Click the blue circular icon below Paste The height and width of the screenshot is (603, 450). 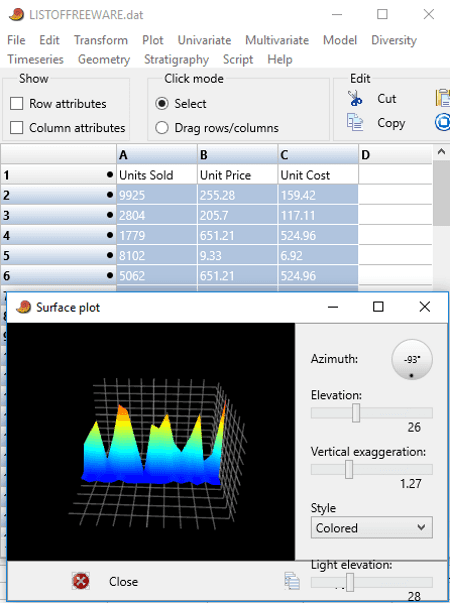point(443,122)
